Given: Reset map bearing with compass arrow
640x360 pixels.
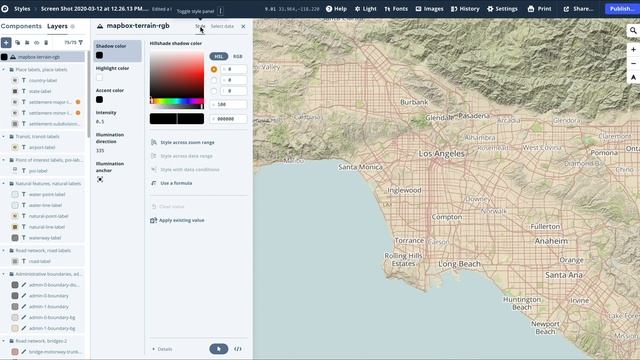Looking at the screenshot, I should pyautogui.click(x=633, y=77).
